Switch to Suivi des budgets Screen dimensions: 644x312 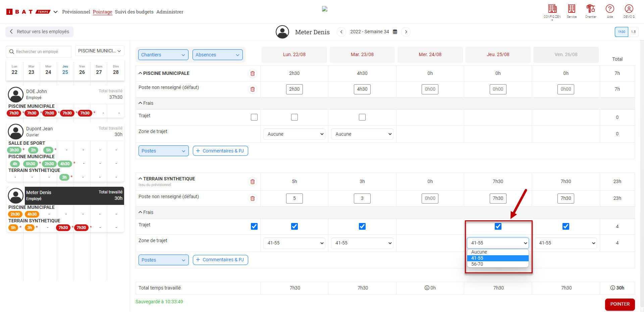point(134,12)
